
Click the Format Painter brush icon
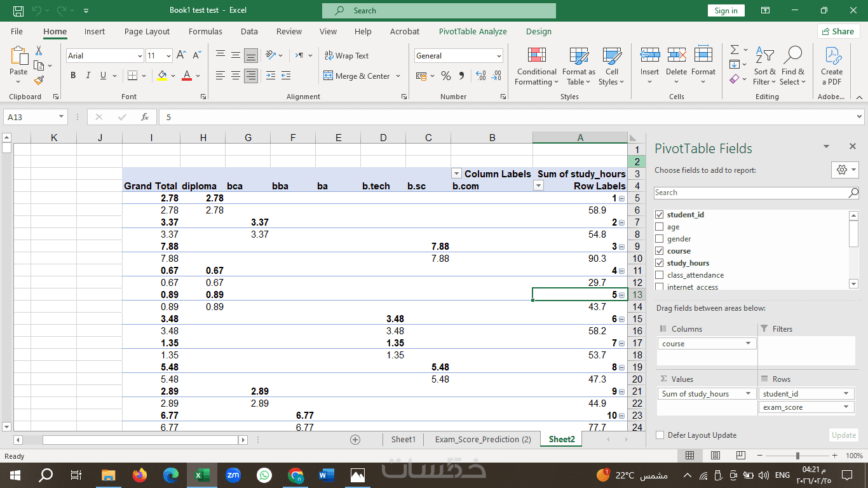pos(39,80)
